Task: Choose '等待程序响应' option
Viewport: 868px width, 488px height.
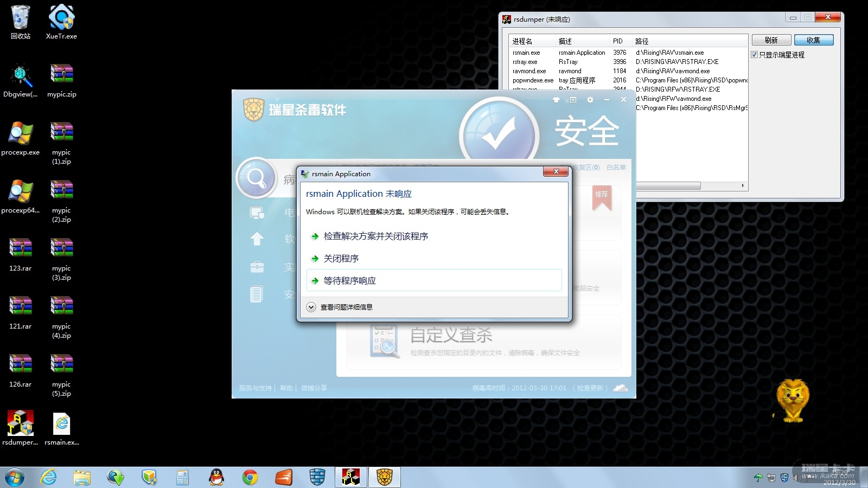Action: click(x=434, y=281)
